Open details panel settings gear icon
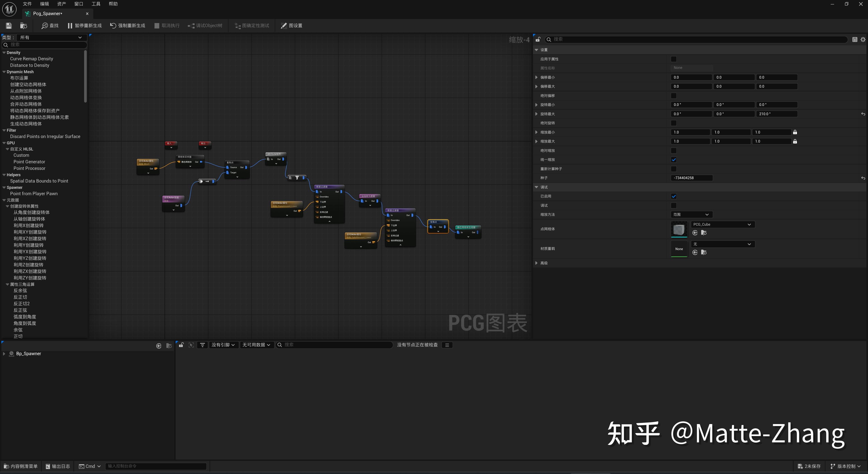868x474 pixels. tap(863, 39)
